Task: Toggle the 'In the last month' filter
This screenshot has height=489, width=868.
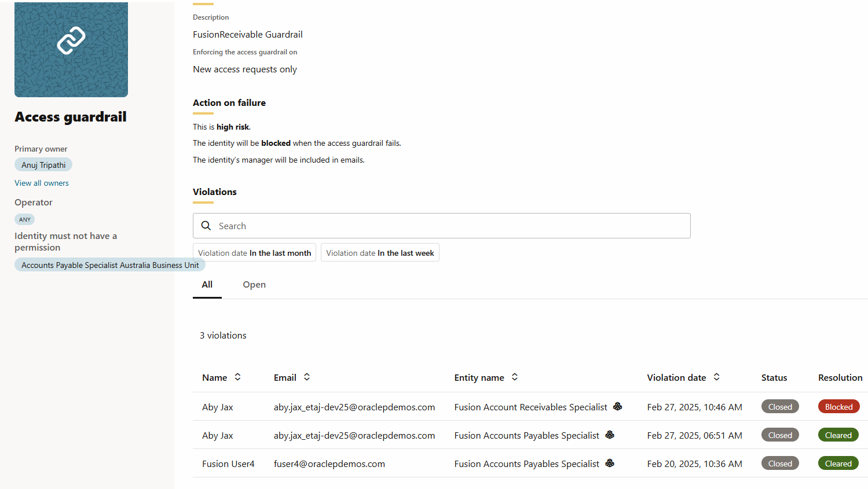Action: (254, 253)
